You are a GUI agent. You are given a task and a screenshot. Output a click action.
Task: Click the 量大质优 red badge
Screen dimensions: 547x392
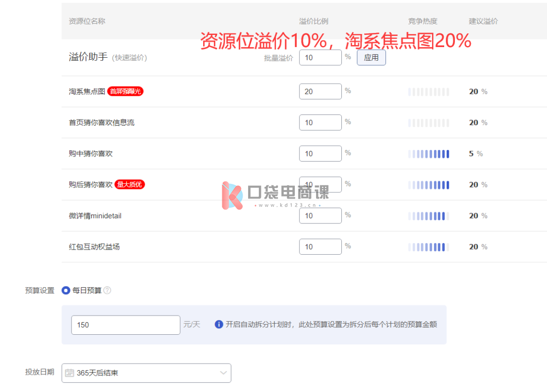click(130, 185)
